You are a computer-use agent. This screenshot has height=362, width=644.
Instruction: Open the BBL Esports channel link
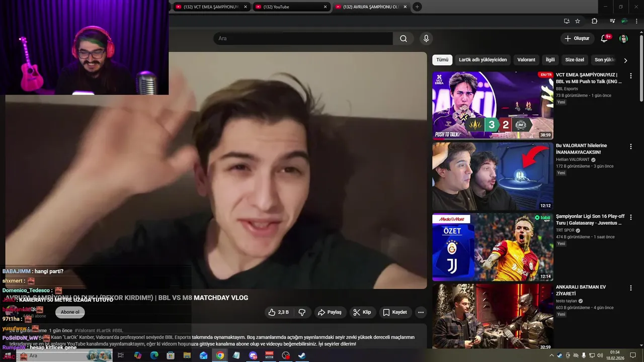(x=567, y=89)
